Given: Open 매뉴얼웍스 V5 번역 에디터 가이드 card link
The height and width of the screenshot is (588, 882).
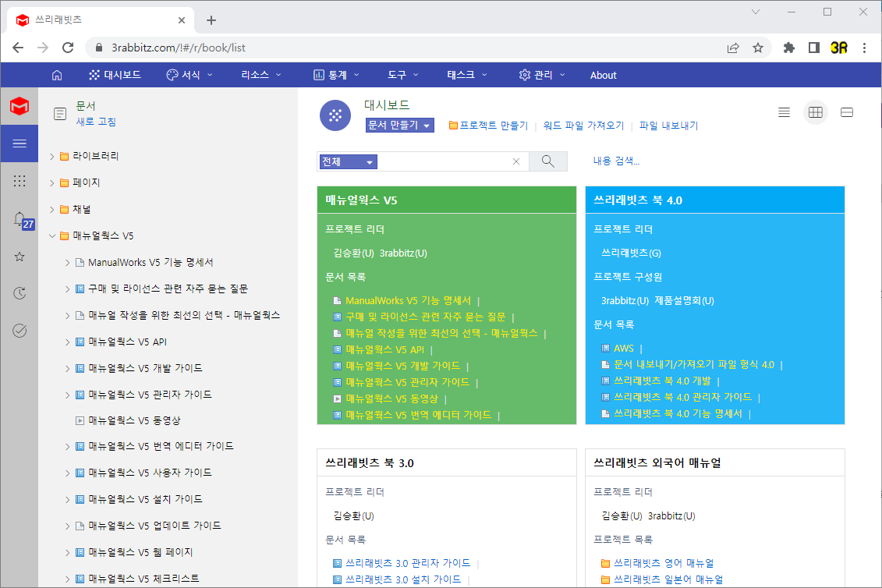Looking at the screenshot, I should tap(418, 415).
